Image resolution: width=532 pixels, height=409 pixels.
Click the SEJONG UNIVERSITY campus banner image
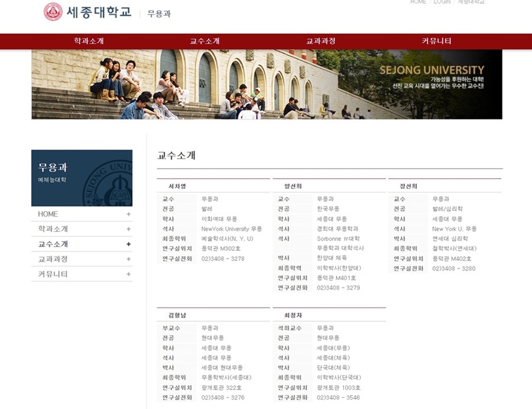tap(266, 85)
